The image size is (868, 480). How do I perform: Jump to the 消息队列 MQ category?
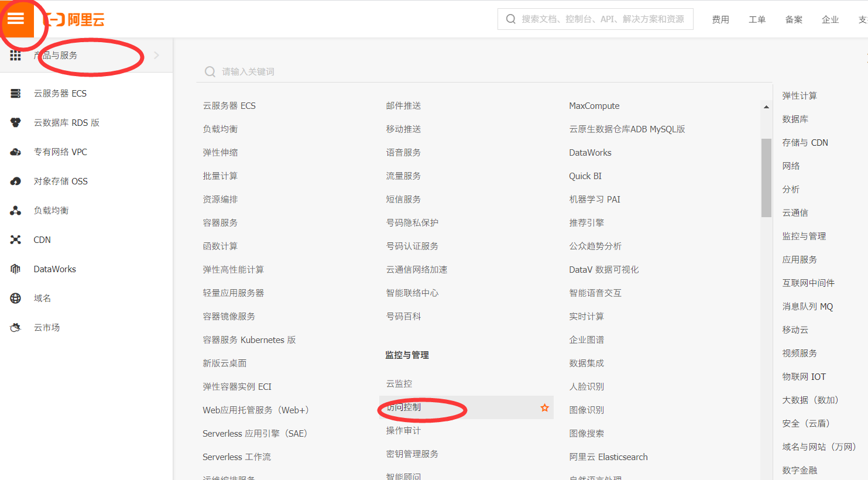808,307
